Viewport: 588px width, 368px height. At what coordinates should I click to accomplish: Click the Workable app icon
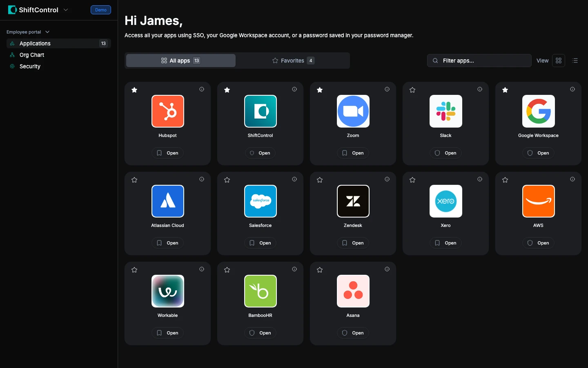(x=168, y=291)
